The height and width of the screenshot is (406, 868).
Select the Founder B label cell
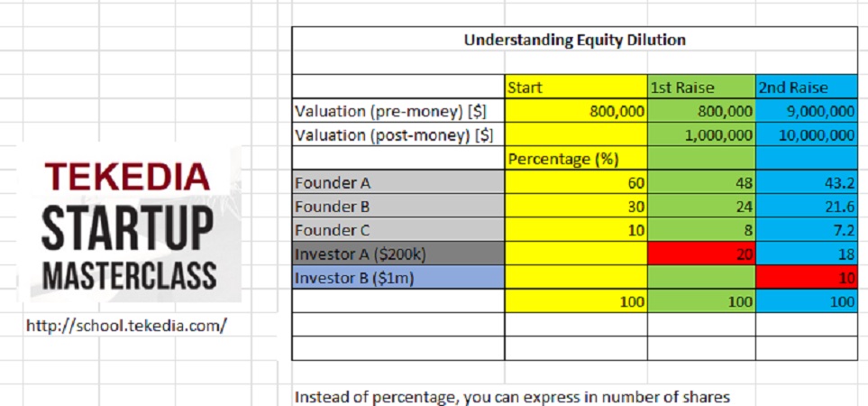coord(397,206)
